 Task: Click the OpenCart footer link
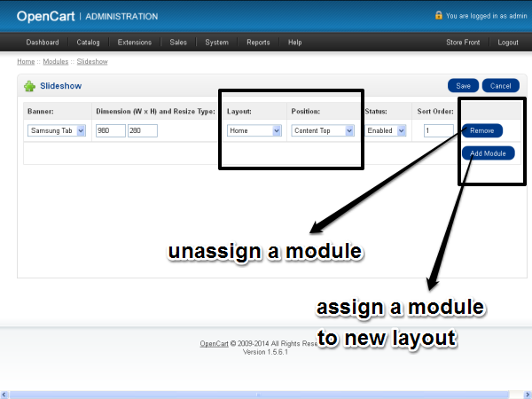point(214,343)
